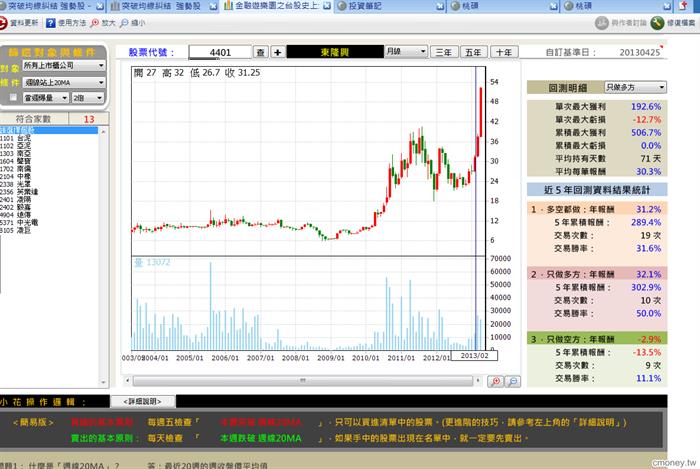Image resolution: width=700 pixels, height=469 pixels.
Task: Click the stock code input field 4401
Action: 220,52
